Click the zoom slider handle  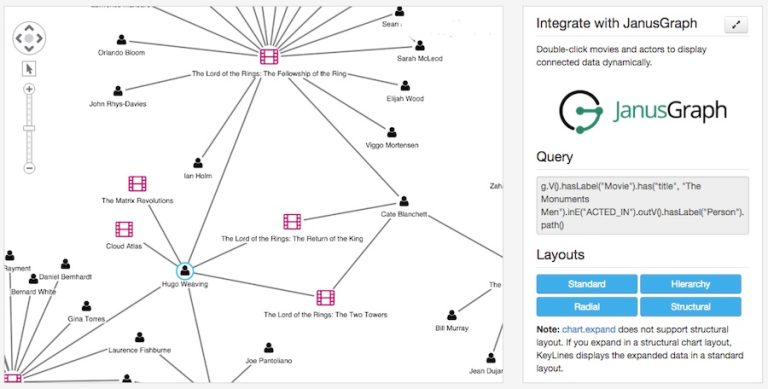pyautogui.click(x=29, y=128)
